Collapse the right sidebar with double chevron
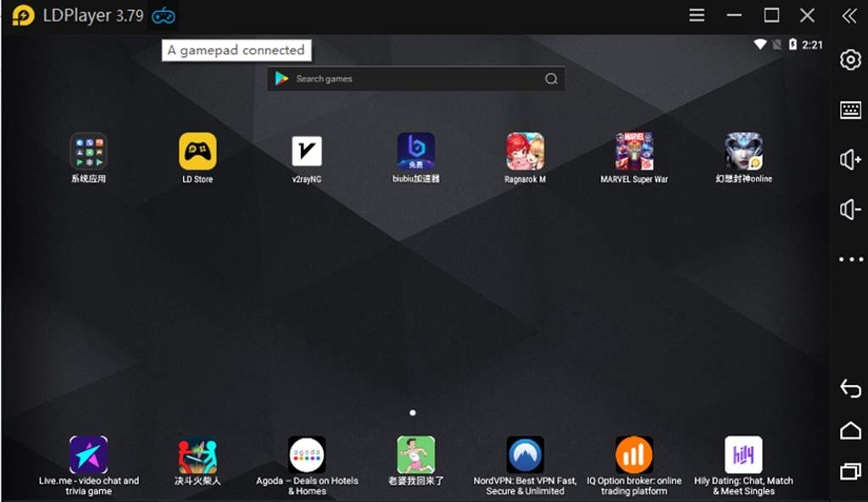 click(x=849, y=15)
